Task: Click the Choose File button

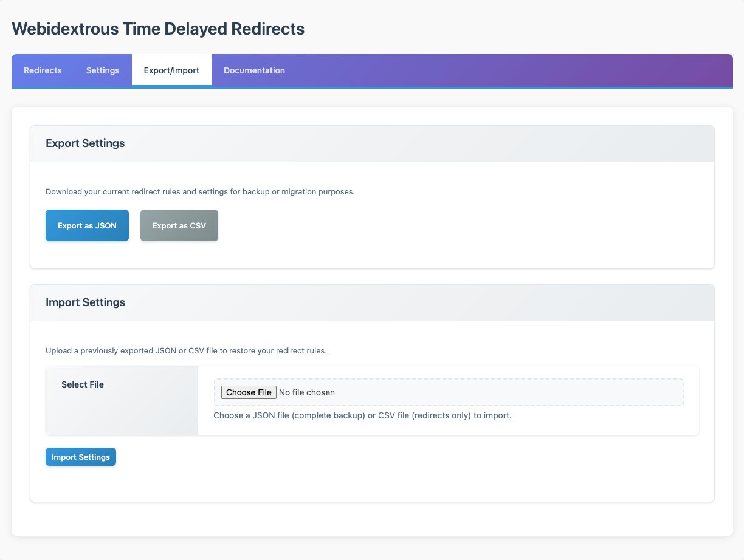Action: (249, 392)
